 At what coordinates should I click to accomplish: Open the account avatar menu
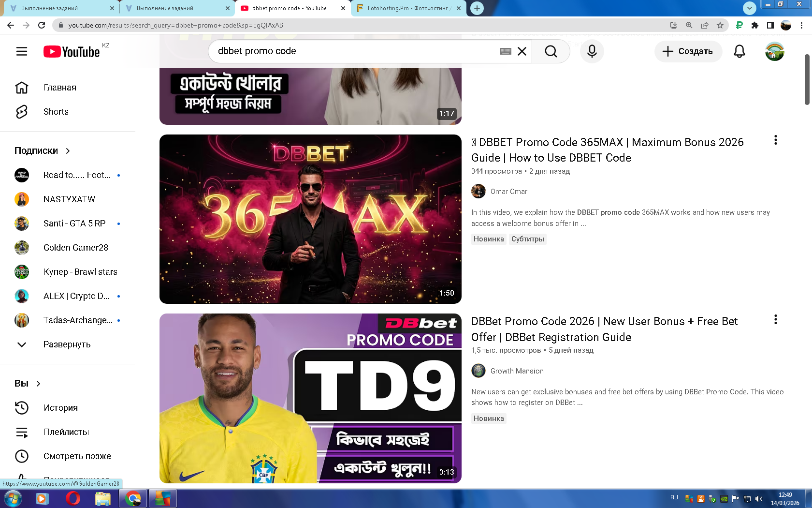tap(775, 51)
